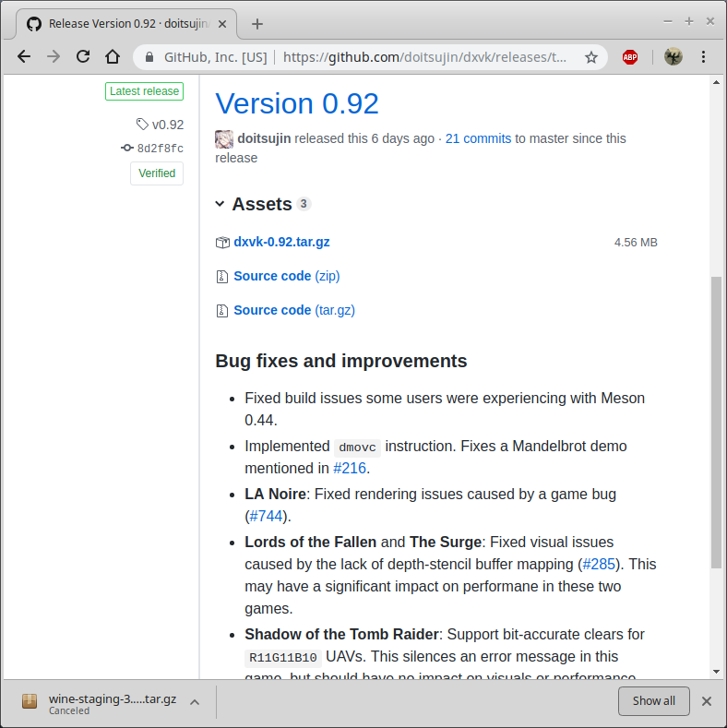This screenshot has width=727, height=728.
Task: Open issue #285 link
Action: tap(599, 564)
